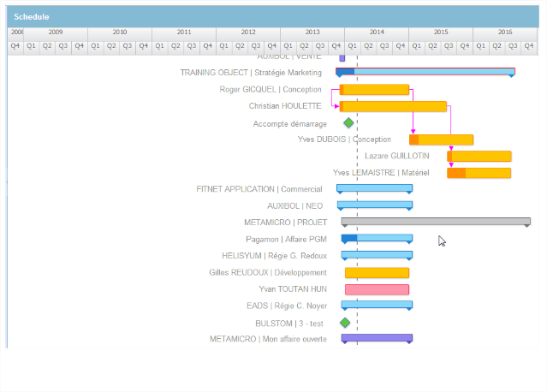The image size is (547, 392).
Task: Click the 2016 year header cell
Action: click(x=505, y=32)
